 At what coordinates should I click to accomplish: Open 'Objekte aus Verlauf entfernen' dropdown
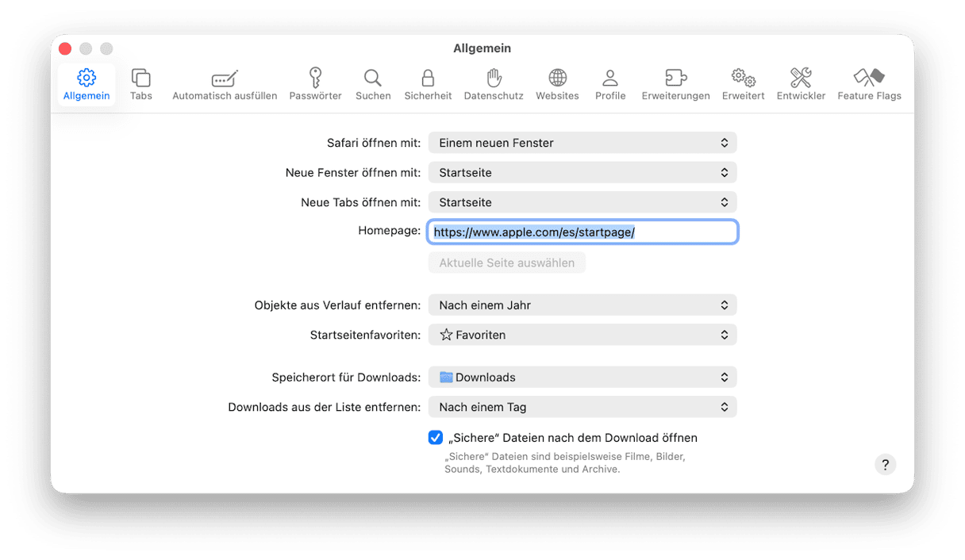pos(582,305)
